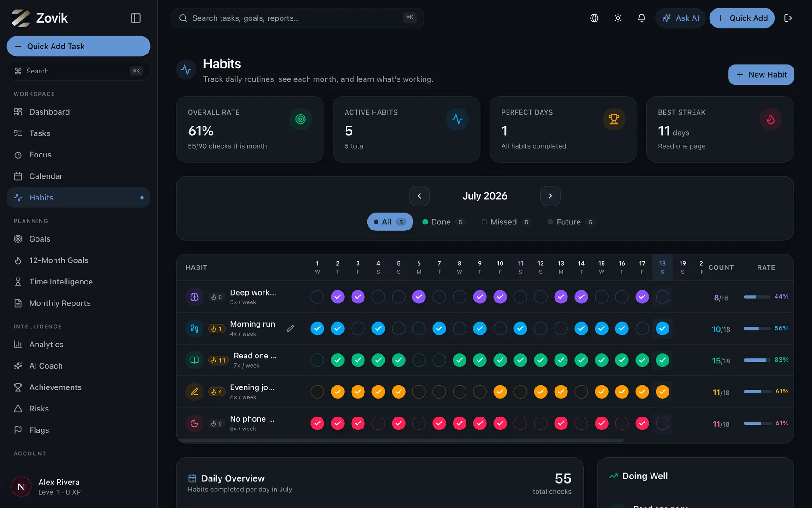This screenshot has height=508, width=812.
Task: Click the sidebar Search field
Action: (78, 71)
